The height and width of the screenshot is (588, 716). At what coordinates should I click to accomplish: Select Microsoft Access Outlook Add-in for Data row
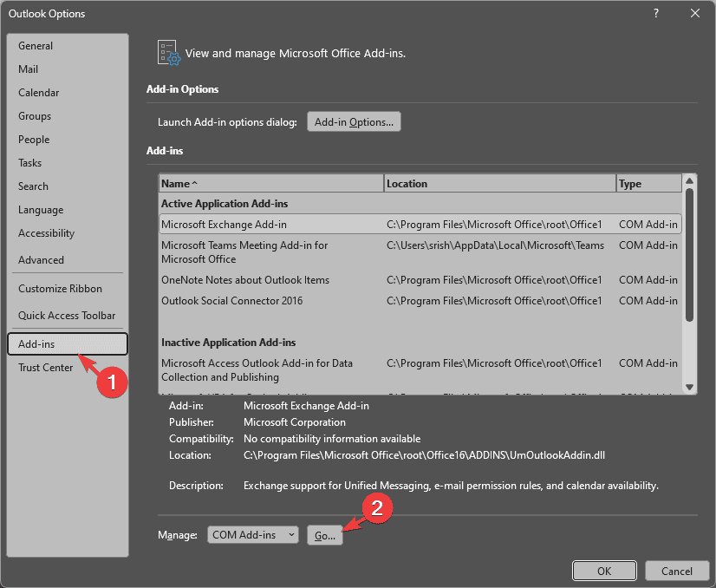(420, 370)
